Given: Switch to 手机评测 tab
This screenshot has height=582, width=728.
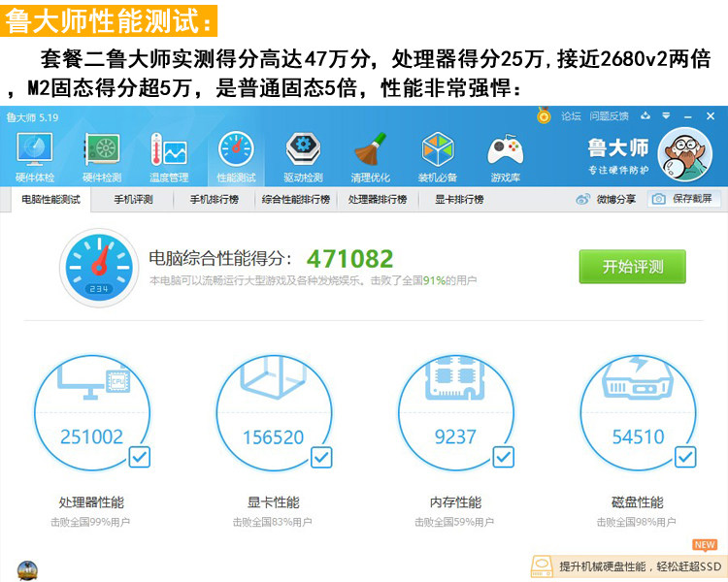Looking at the screenshot, I should pyautogui.click(x=133, y=200).
